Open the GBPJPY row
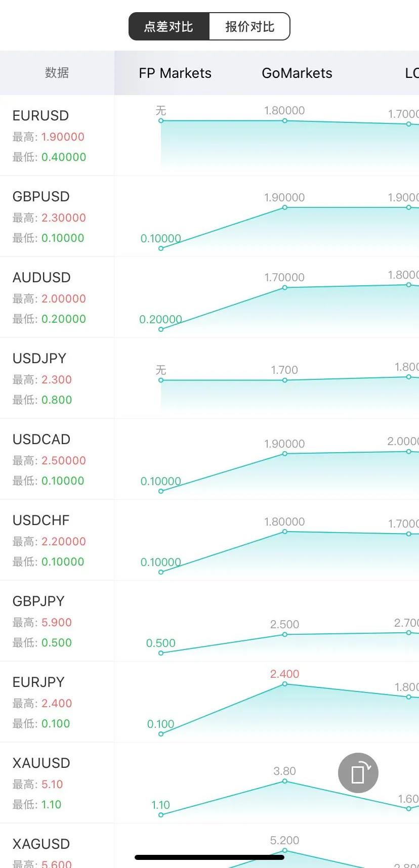This screenshot has height=868, width=419. click(209, 621)
